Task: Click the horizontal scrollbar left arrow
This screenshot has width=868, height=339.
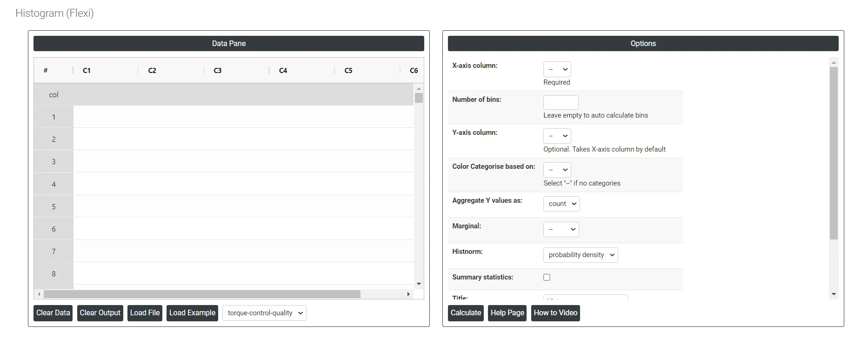Action: (39, 294)
